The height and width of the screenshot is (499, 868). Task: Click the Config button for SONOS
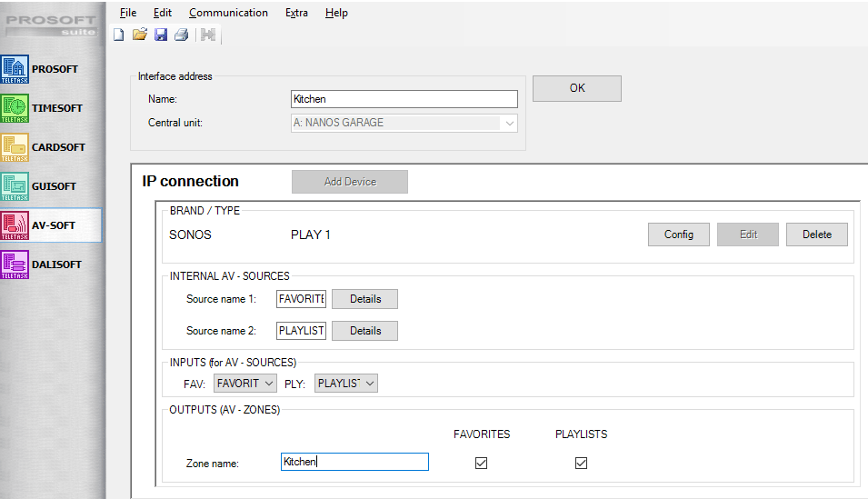coord(679,235)
